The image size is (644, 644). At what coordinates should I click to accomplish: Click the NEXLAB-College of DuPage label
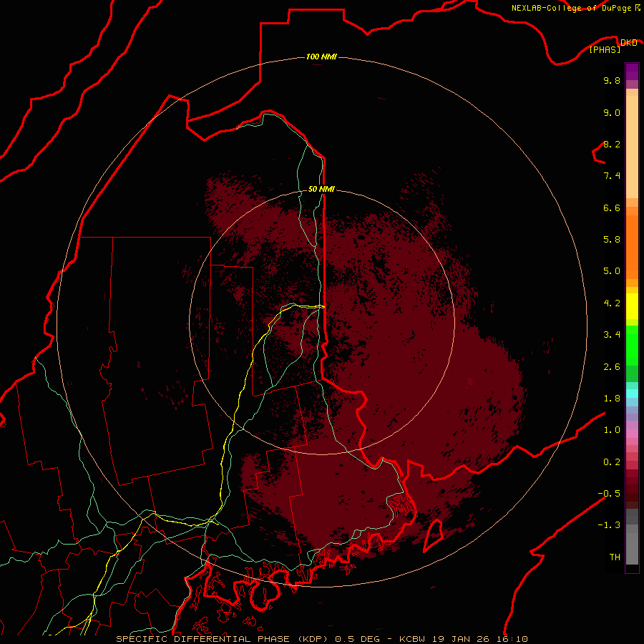[x=571, y=8]
